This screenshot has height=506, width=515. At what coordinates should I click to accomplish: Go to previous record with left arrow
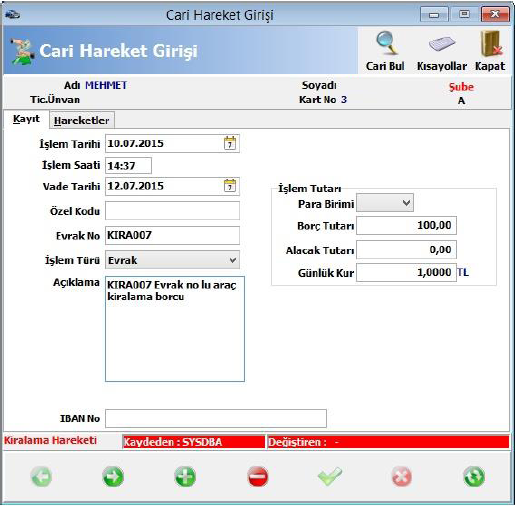(42, 476)
